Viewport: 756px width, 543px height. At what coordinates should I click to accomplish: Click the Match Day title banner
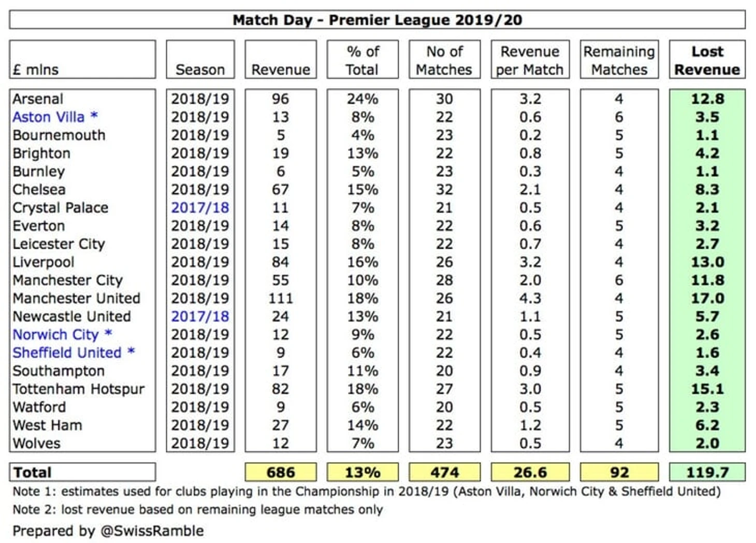377,20
